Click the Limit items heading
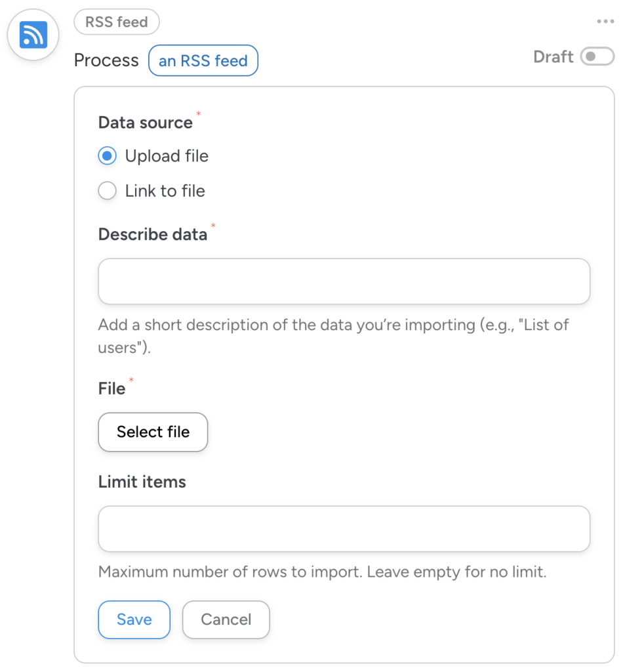Image resolution: width=625 pixels, height=672 pixels. tap(141, 482)
